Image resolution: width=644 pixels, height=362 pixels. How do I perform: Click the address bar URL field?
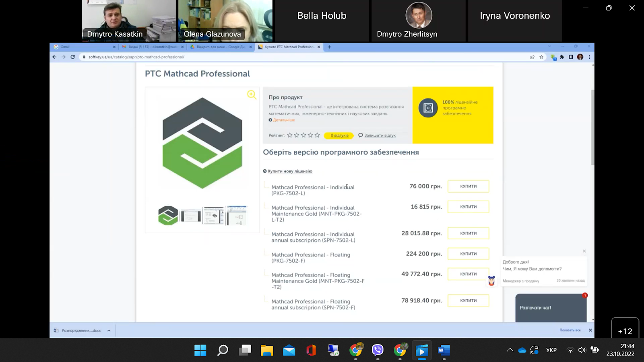point(302,57)
